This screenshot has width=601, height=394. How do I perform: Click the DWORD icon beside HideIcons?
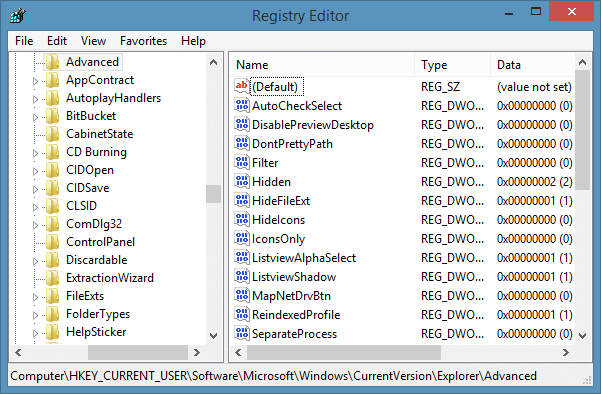[x=241, y=219]
